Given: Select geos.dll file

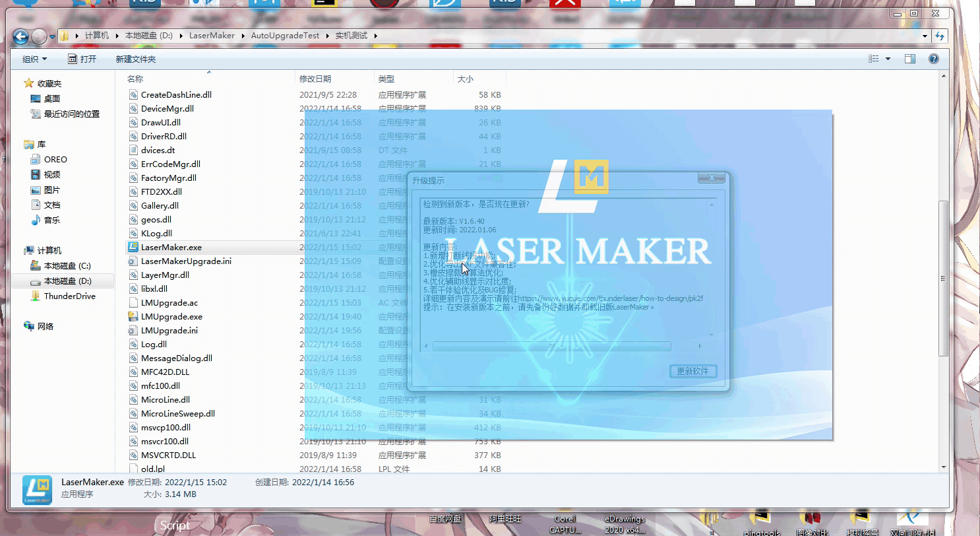Looking at the screenshot, I should [156, 219].
